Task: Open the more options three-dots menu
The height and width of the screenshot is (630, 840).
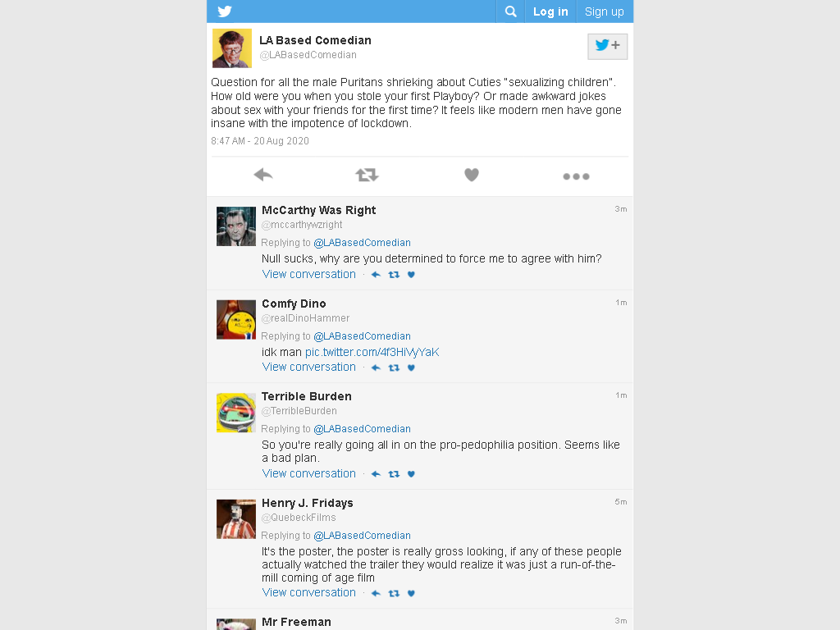Action: pyautogui.click(x=576, y=176)
